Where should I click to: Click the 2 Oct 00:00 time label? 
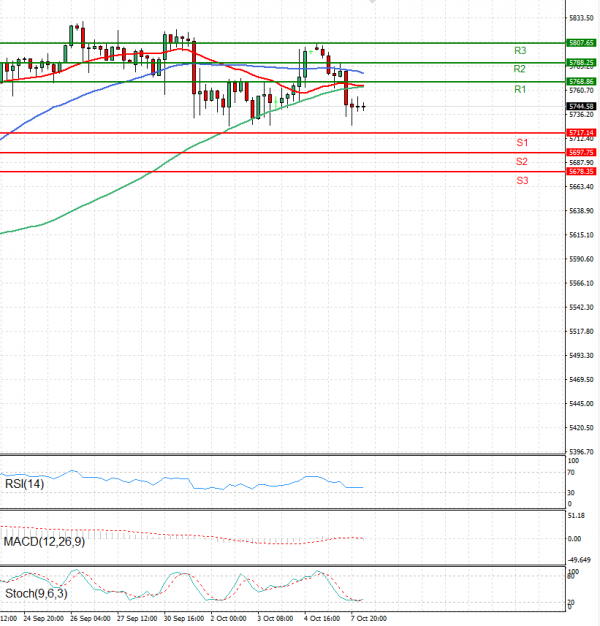click(x=228, y=618)
